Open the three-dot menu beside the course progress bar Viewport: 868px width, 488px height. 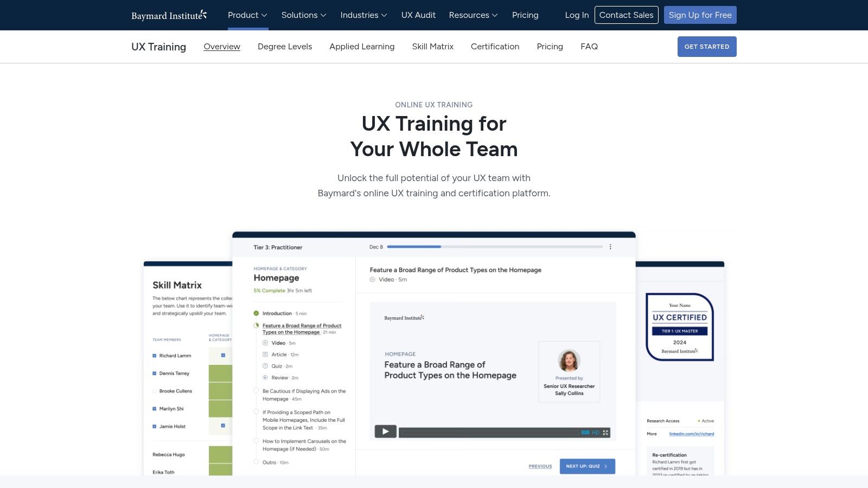610,247
